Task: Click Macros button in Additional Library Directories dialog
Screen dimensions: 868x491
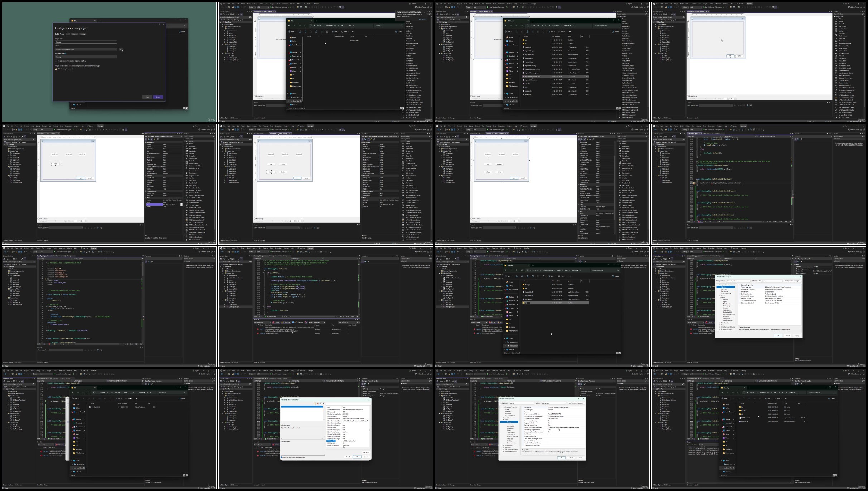Action: pyautogui.click(x=366, y=452)
